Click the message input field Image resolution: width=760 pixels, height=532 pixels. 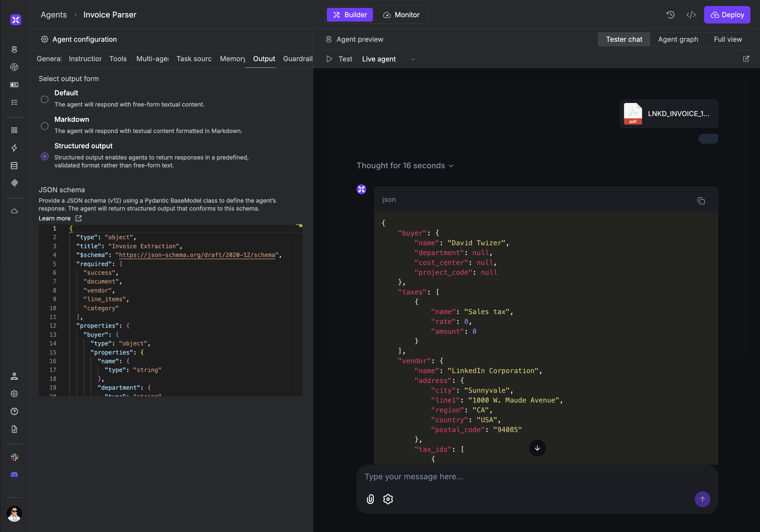(530, 476)
